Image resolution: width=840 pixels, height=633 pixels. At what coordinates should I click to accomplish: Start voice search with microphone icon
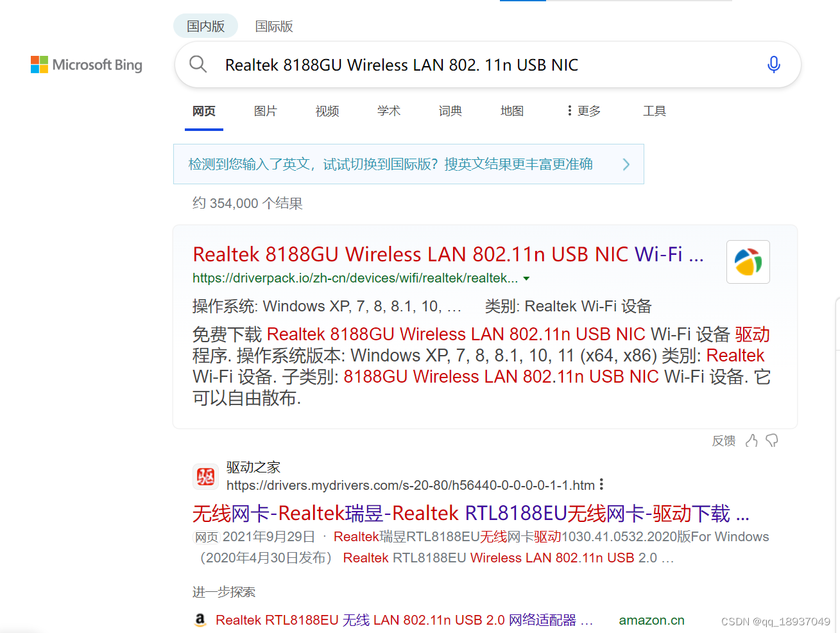pyautogui.click(x=774, y=64)
